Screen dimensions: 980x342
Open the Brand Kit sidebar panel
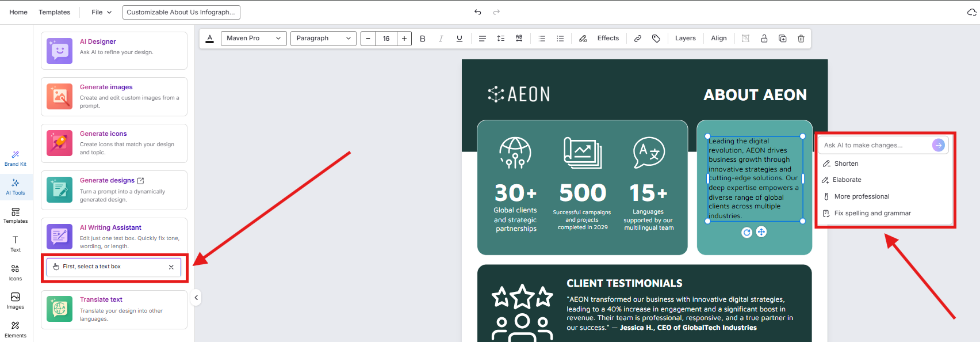(x=16, y=158)
